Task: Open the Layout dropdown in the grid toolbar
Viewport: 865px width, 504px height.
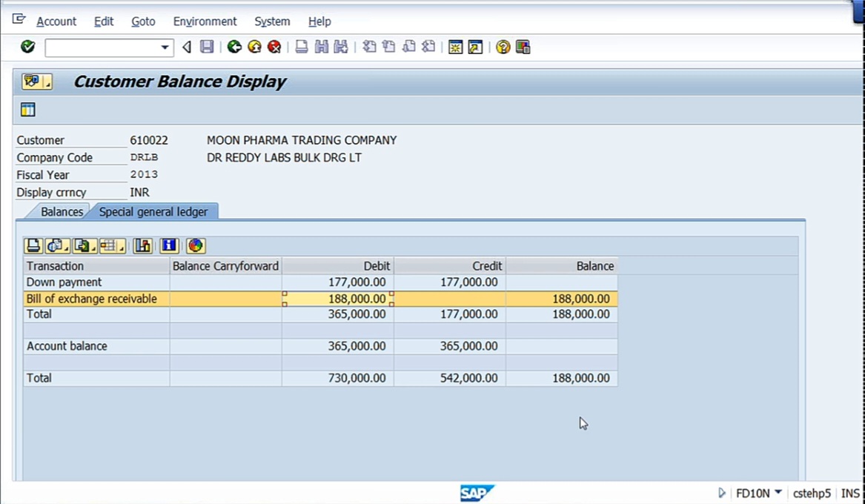Action: click(x=113, y=245)
